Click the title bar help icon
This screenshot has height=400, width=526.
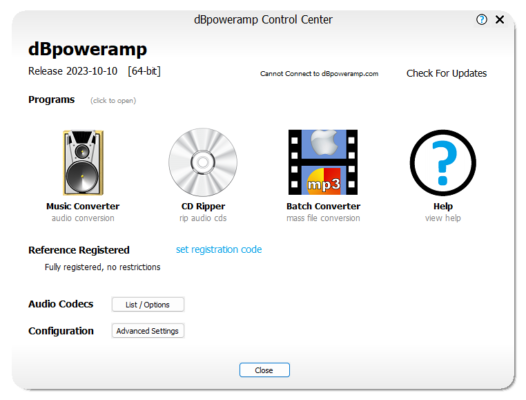pyautogui.click(x=481, y=20)
